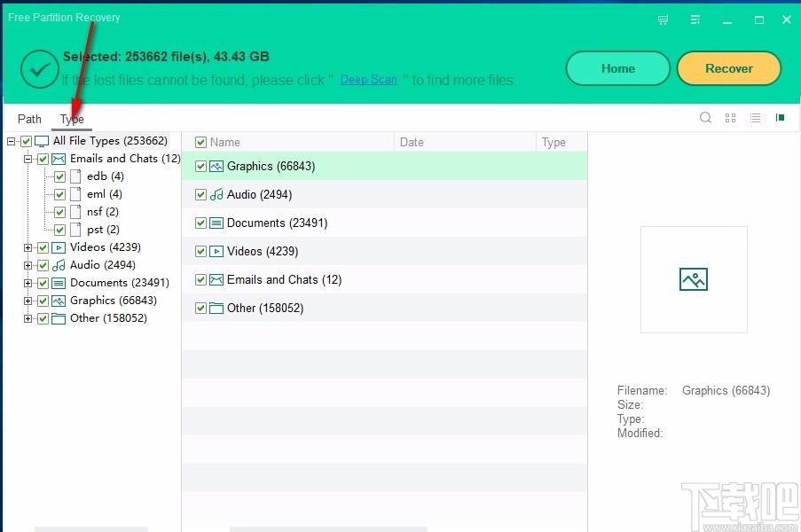Uncheck the All File Types checkbox
The height and width of the screenshot is (532, 801).
pyautogui.click(x=26, y=141)
